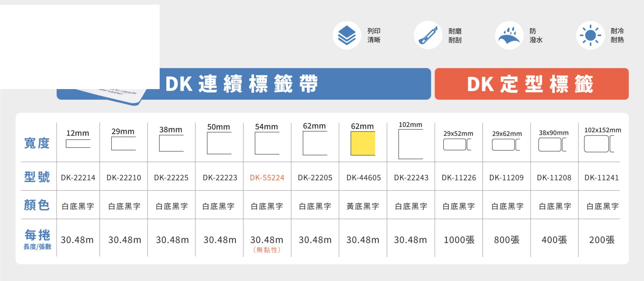The image size is (644, 281).
Task: Select model number DK-11241
Action: (x=602, y=178)
